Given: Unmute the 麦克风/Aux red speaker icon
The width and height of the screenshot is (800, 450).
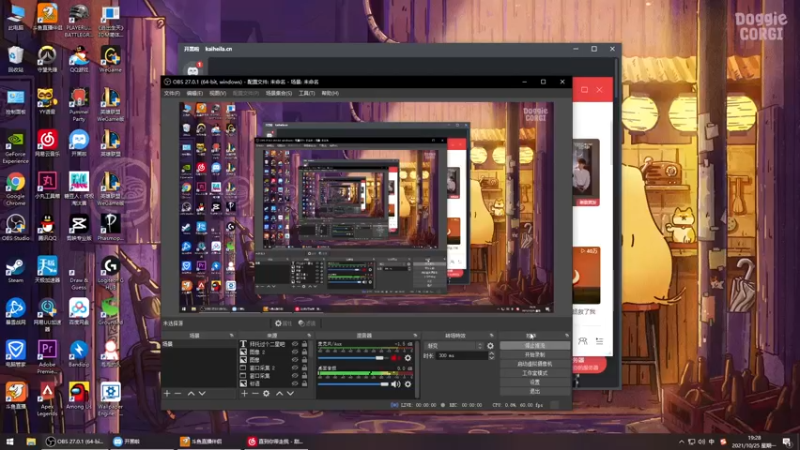Looking at the screenshot, I should 395,358.
